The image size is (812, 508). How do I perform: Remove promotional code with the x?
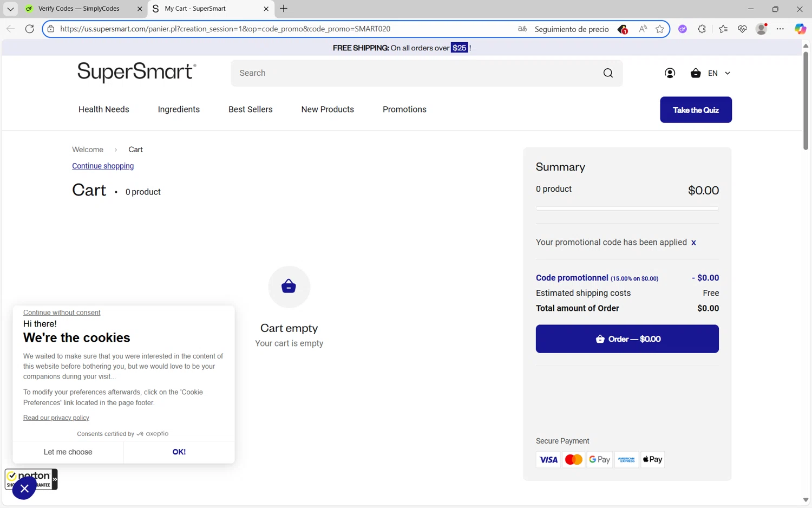(693, 243)
